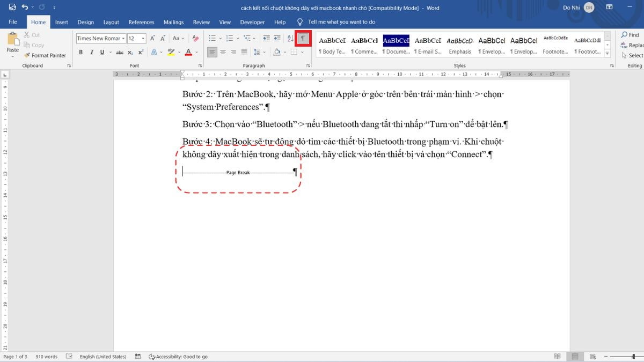
Task: Switch to Read Mode view
Action: click(x=557, y=357)
